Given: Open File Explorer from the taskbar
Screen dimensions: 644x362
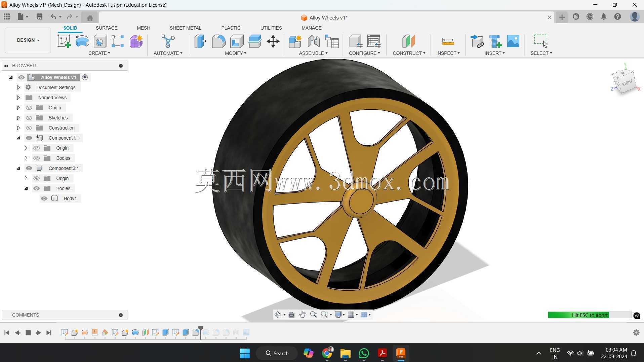Looking at the screenshot, I should click(x=345, y=353).
